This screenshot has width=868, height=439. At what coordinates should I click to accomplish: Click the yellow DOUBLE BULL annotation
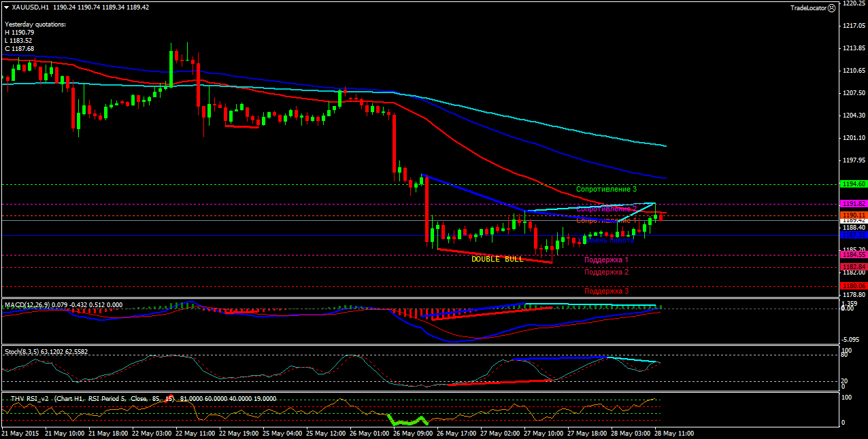tap(497, 259)
